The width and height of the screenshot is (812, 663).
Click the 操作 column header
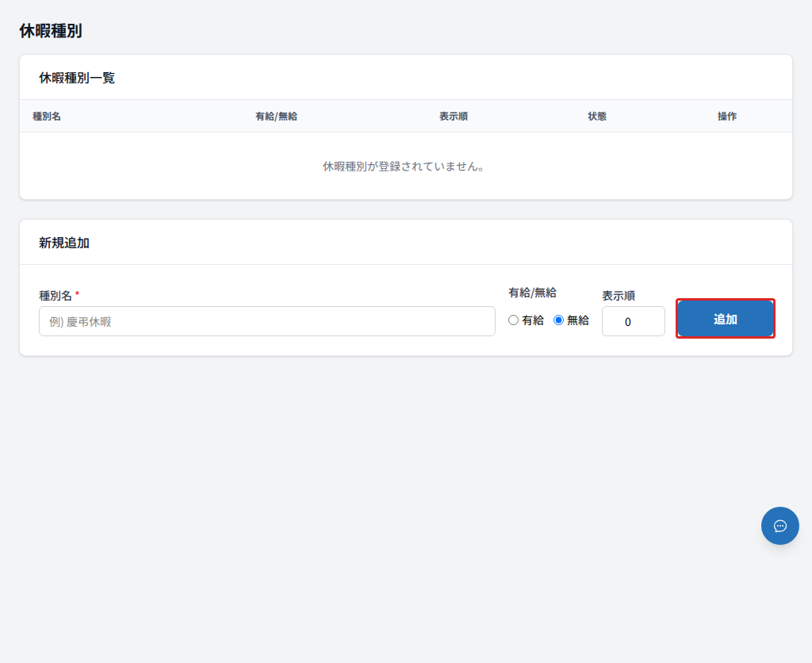click(x=726, y=116)
